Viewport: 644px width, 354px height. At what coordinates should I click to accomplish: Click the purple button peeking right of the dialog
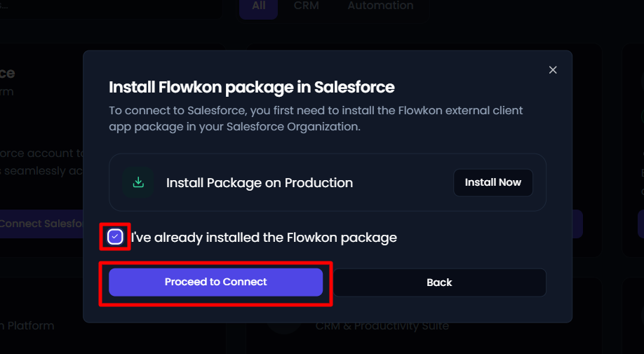(x=577, y=224)
